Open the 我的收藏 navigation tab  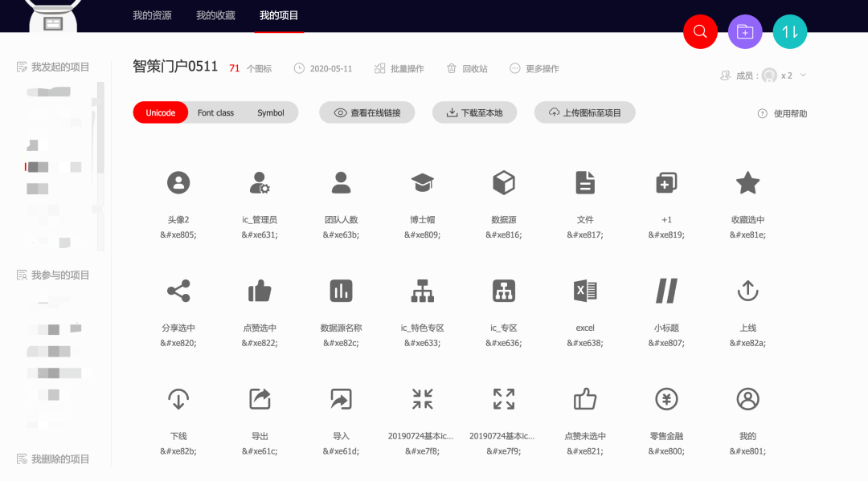[x=215, y=15]
